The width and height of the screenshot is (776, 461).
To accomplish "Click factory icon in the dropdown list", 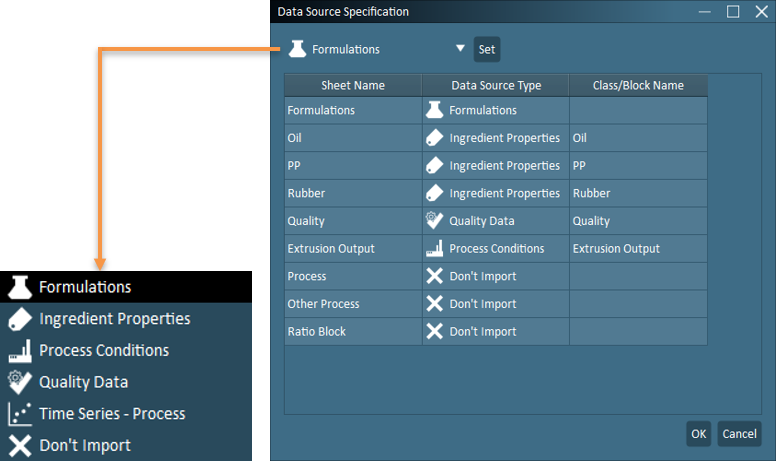I will 20,351.
